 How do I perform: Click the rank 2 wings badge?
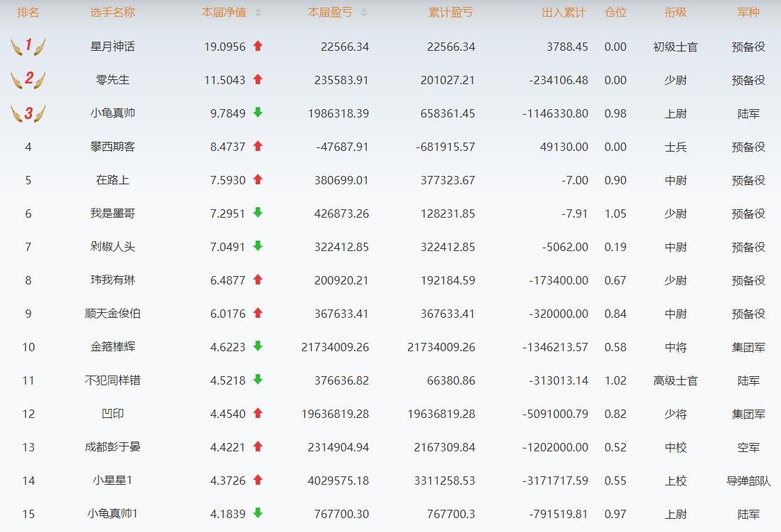point(29,80)
